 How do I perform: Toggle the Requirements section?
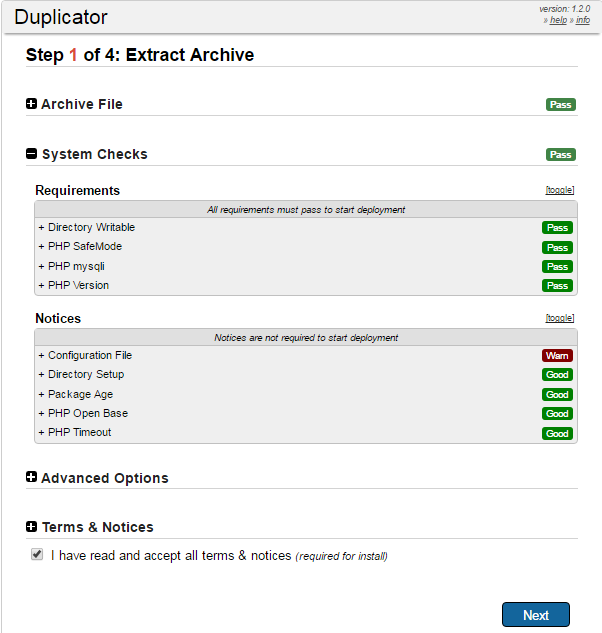[x=559, y=190]
